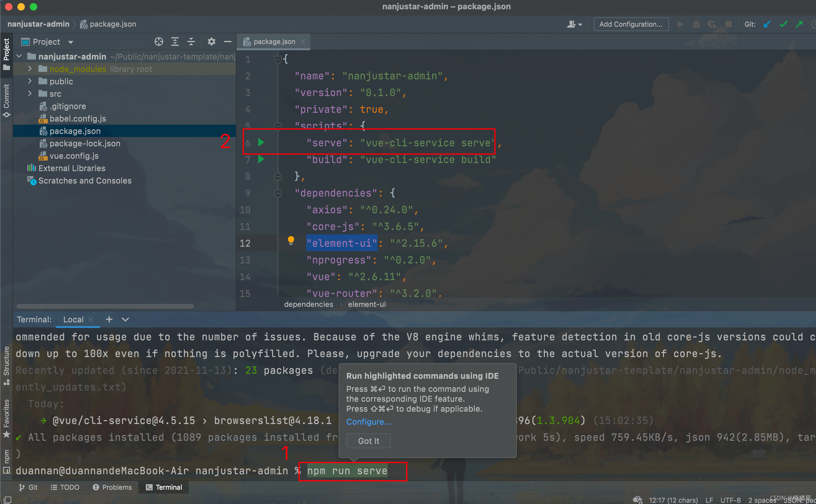This screenshot has width=816, height=504.
Task: Toggle the npm tool window stripe
Action: [6, 461]
